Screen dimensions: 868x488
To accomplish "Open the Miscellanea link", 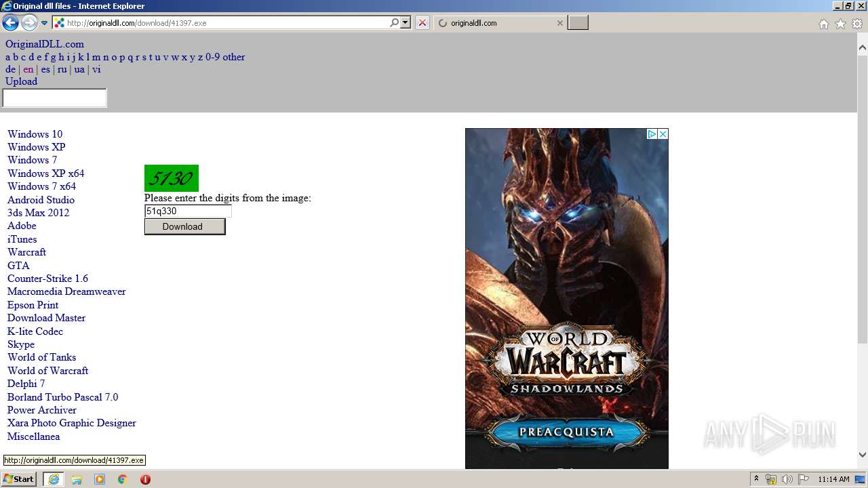I will click(33, 436).
